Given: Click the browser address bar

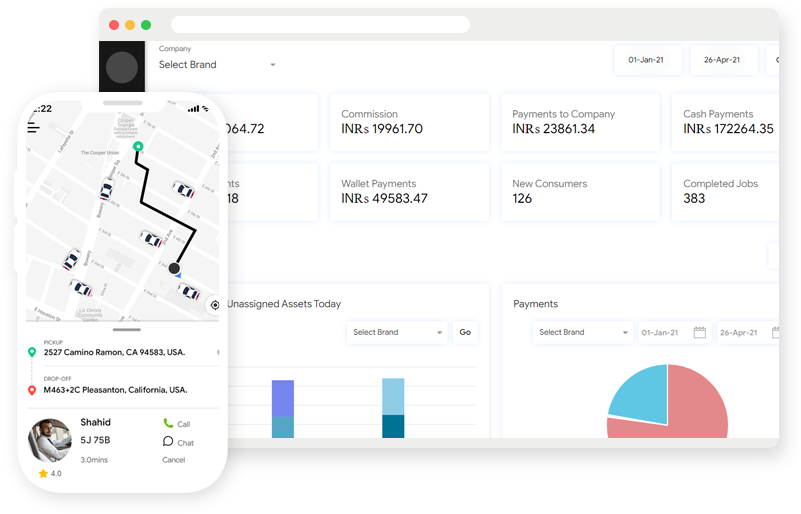Looking at the screenshot, I should 320,24.
